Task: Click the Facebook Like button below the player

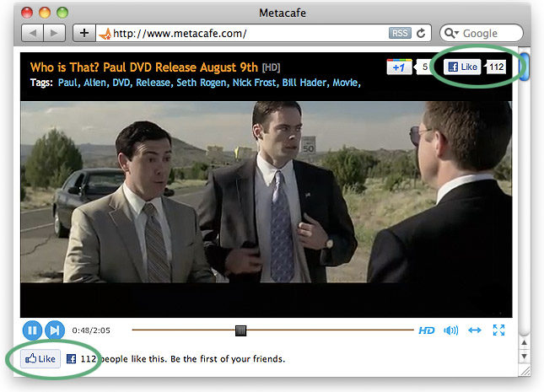Action: [40, 358]
